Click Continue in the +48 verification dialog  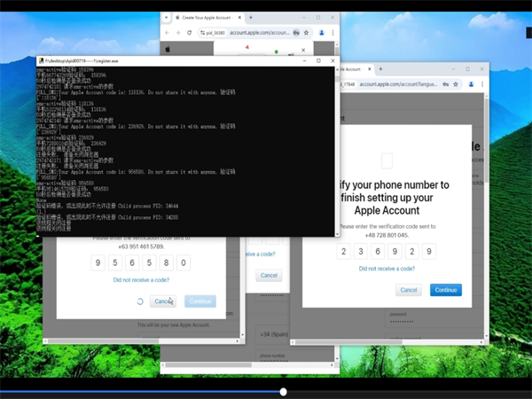(445, 290)
